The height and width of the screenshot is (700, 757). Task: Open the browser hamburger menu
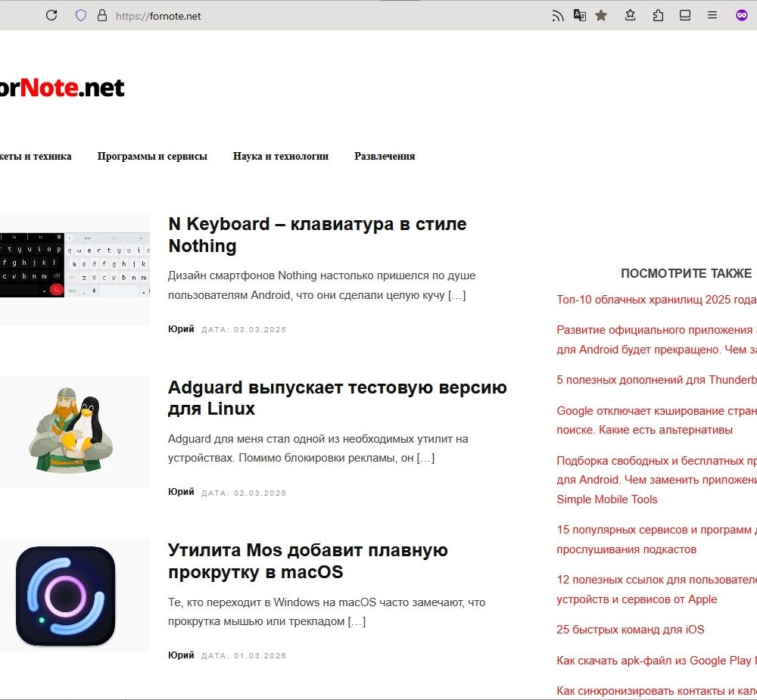pos(712,15)
